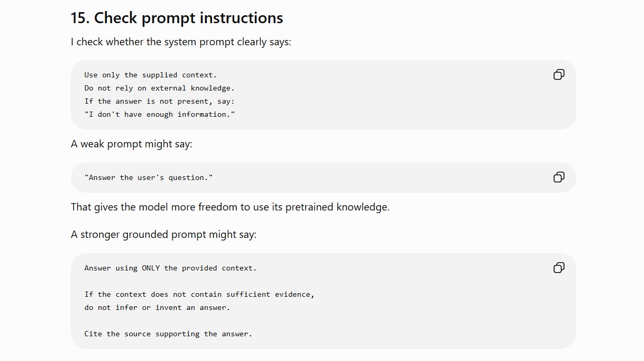This screenshot has width=644, height=361.
Task: Click the 'do not infer or invent an answer.' line
Action: point(157,308)
